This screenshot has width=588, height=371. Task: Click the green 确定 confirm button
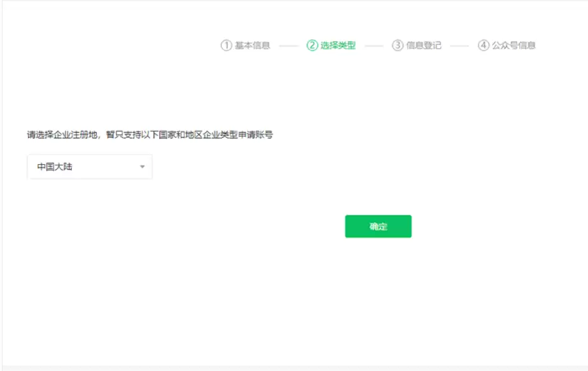378,226
